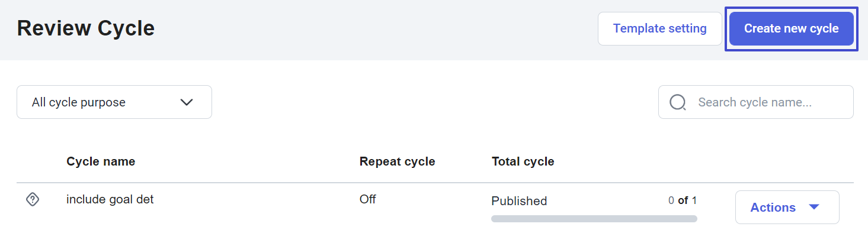Screen dimensions: 868x230
Task: Click the Actions caret triangle icon
Action: point(813,207)
